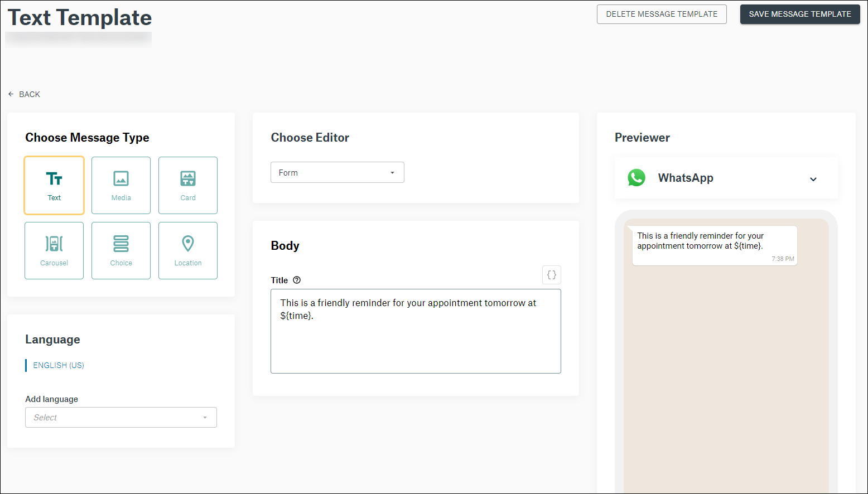Click inside the Title body text field
Viewport: 868px width, 494px height.
416,331
